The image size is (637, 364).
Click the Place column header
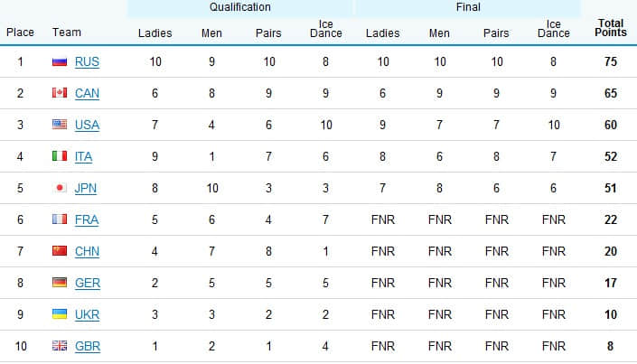20,33
